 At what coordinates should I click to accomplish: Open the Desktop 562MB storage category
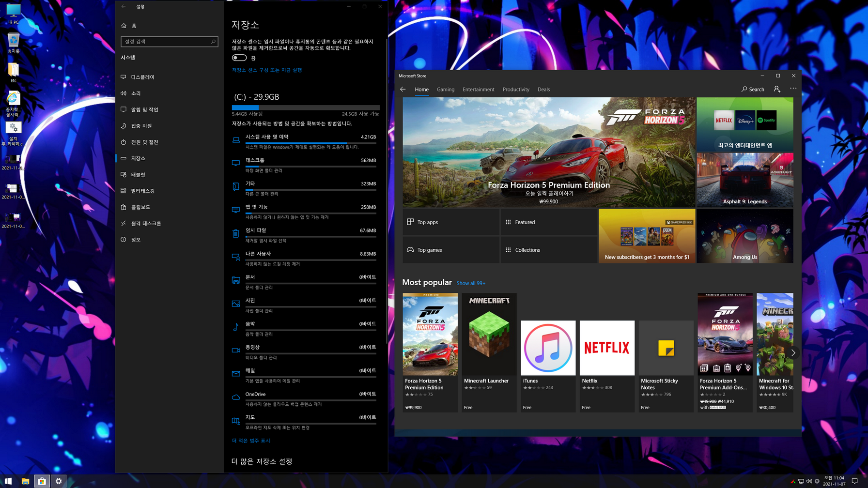304,165
